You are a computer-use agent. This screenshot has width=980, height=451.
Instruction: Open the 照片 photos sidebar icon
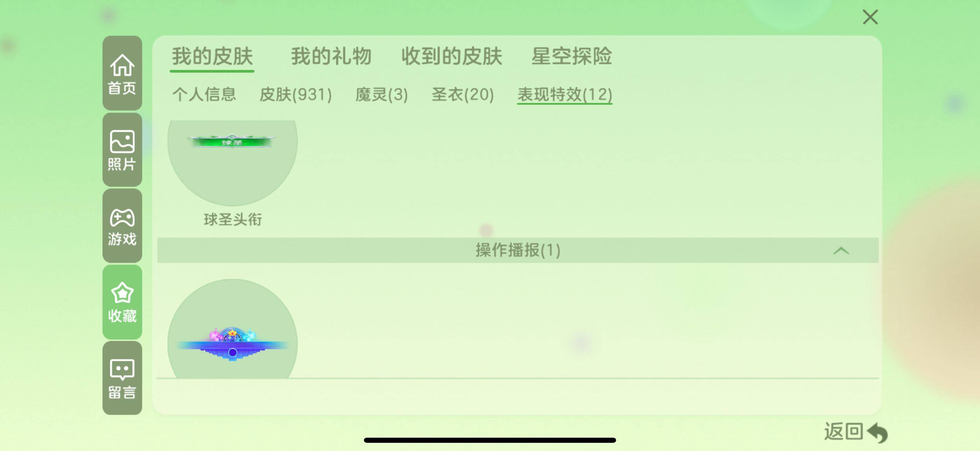tap(122, 149)
